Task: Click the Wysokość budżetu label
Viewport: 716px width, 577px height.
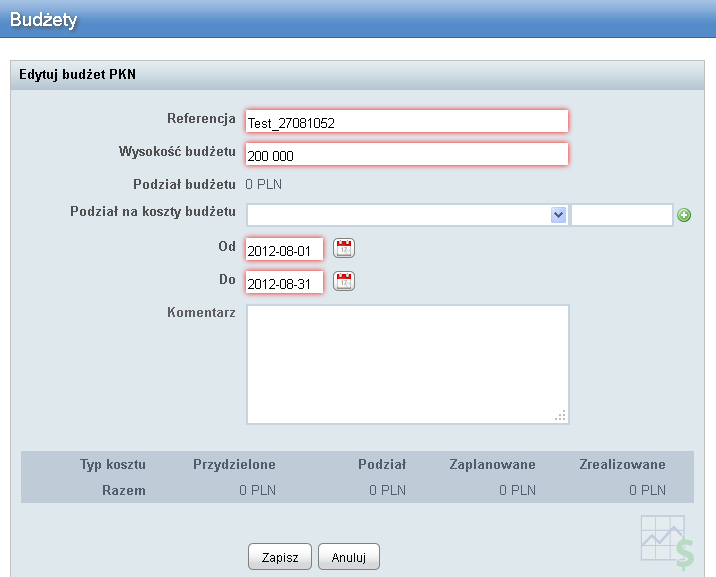Action: coord(177,151)
